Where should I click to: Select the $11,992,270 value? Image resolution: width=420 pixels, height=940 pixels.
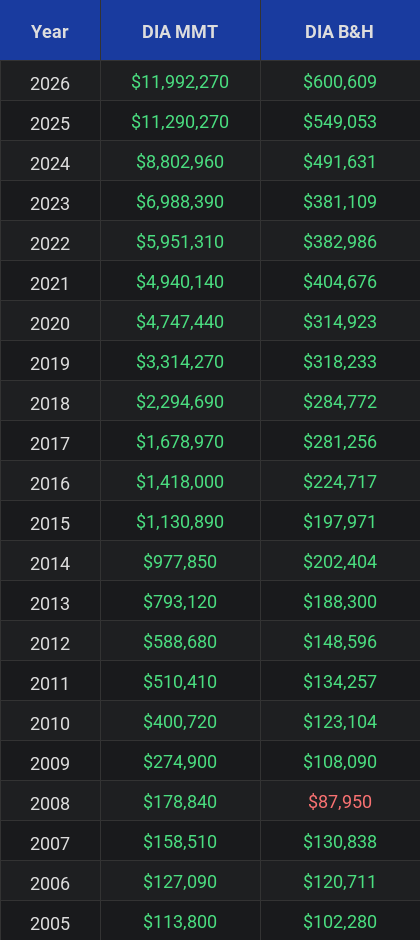click(x=180, y=82)
